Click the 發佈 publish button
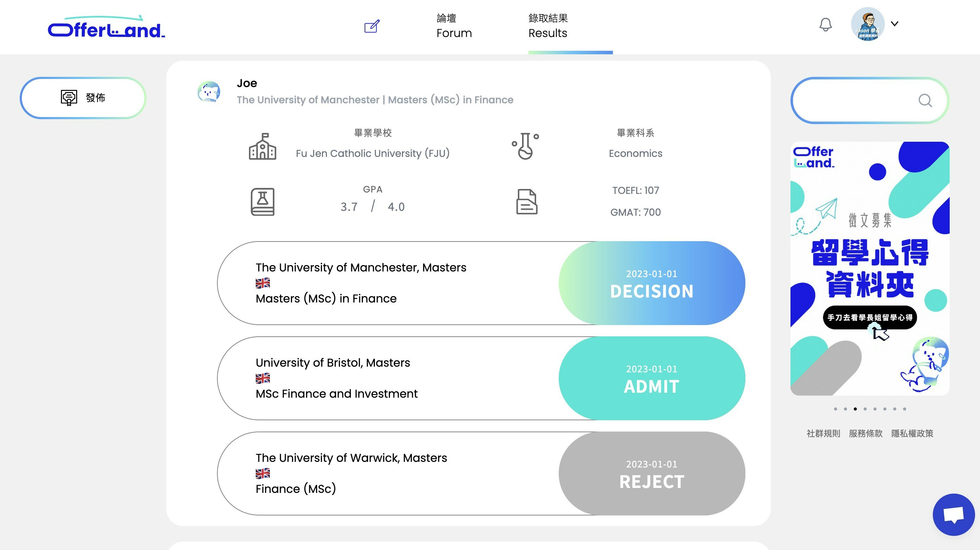980x550 pixels. point(83,98)
